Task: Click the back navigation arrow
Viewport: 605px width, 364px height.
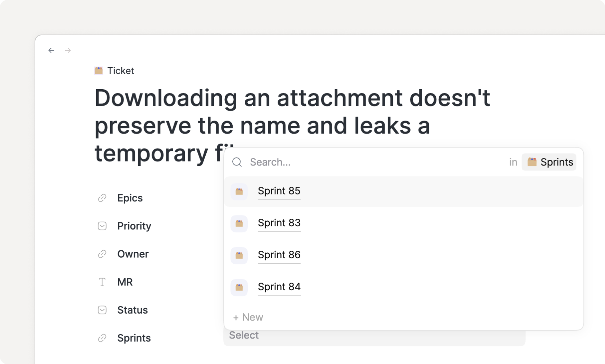Action: click(x=51, y=50)
